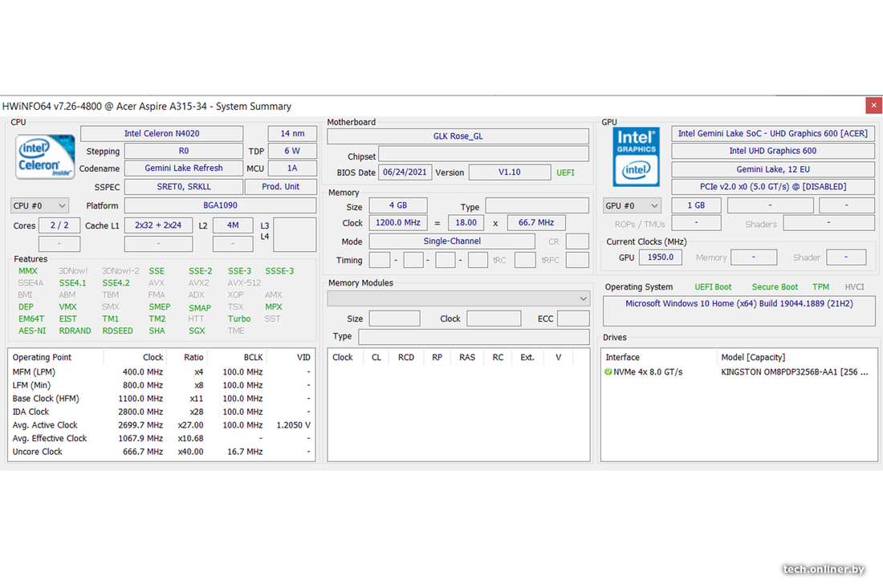Click the Intel Graphics logo
Viewport: 883px width, 588px height.
pos(636,157)
